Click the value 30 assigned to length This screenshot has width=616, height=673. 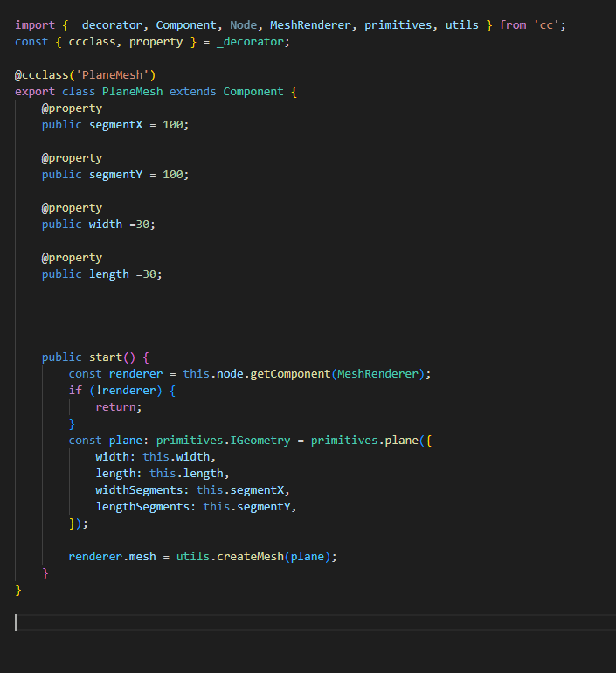click(149, 274)
